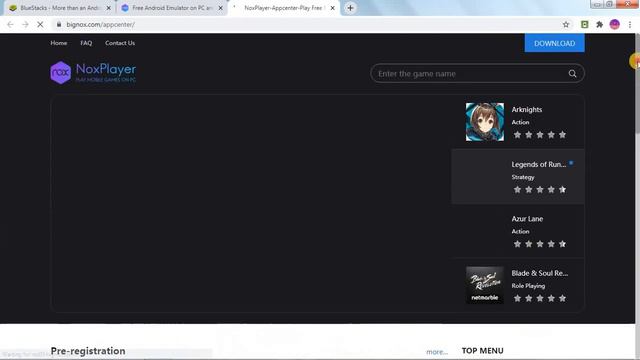Click the Arknights star rating
The image size is (640, 360).
pos(540,135)
